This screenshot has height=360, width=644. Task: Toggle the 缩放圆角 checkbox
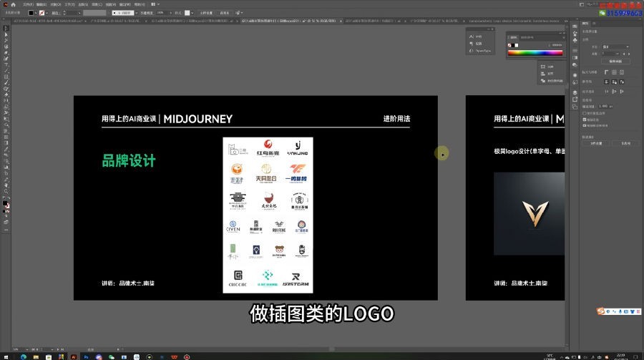[x=584, y=120]
